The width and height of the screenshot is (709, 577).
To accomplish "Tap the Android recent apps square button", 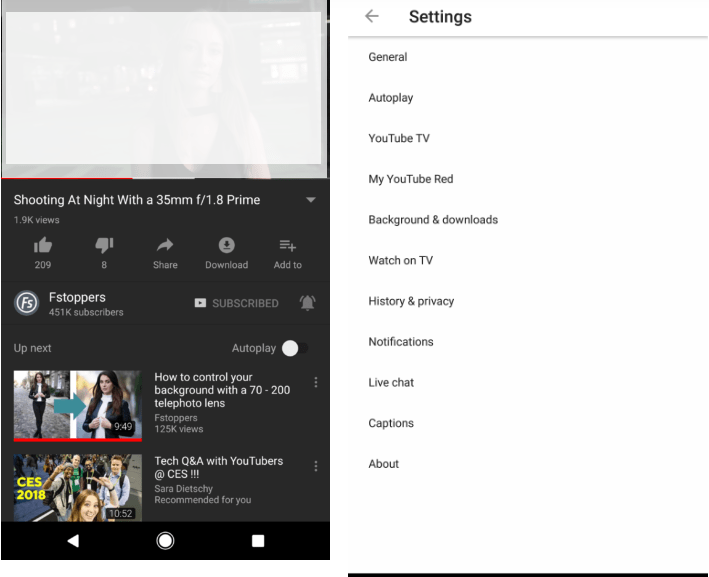I will pyautogui.click(x=258, y=540).
